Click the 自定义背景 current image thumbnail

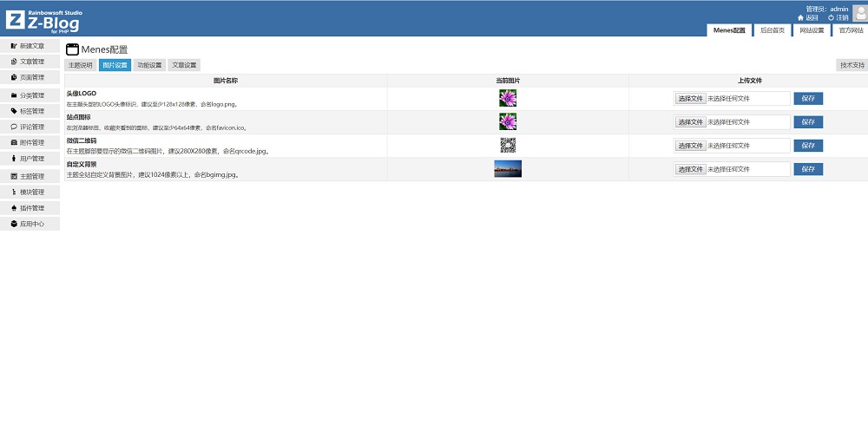coord(508,168)
